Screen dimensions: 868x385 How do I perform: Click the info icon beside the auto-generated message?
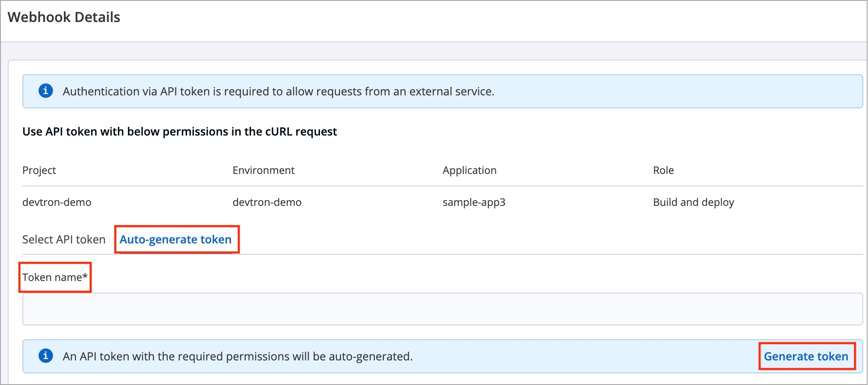[46, 356]
